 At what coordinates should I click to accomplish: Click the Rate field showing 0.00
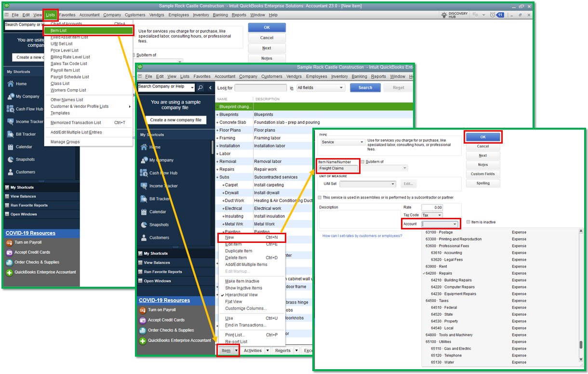coord(432,207)
